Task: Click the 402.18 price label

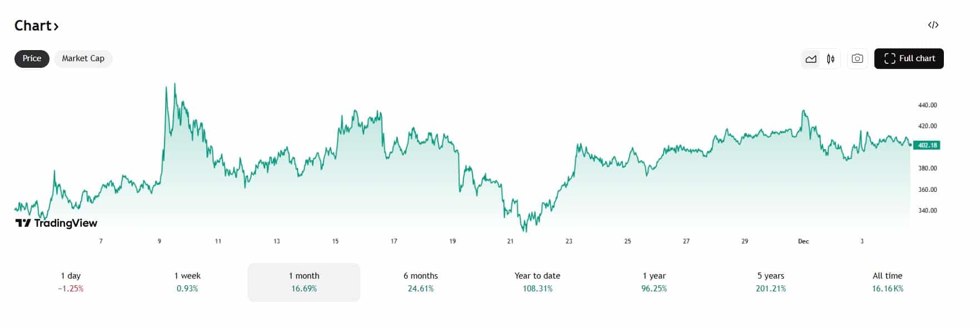Action: tap(927, 145)
